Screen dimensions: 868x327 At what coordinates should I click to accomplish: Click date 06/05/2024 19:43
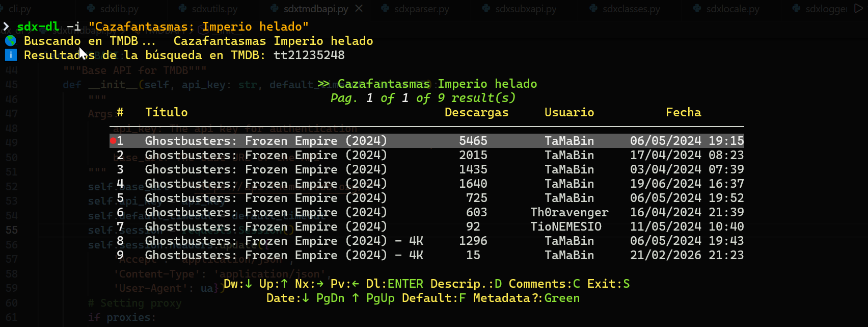point(687,241)
